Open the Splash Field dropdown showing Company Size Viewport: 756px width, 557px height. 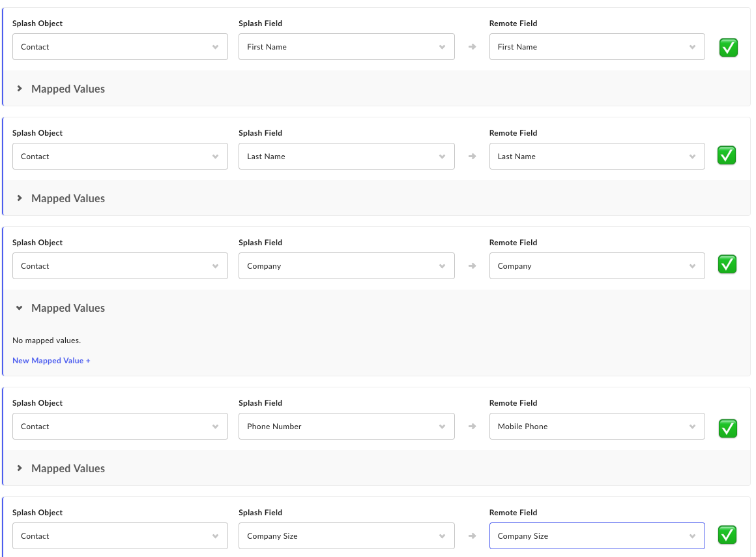coord(346,535)
